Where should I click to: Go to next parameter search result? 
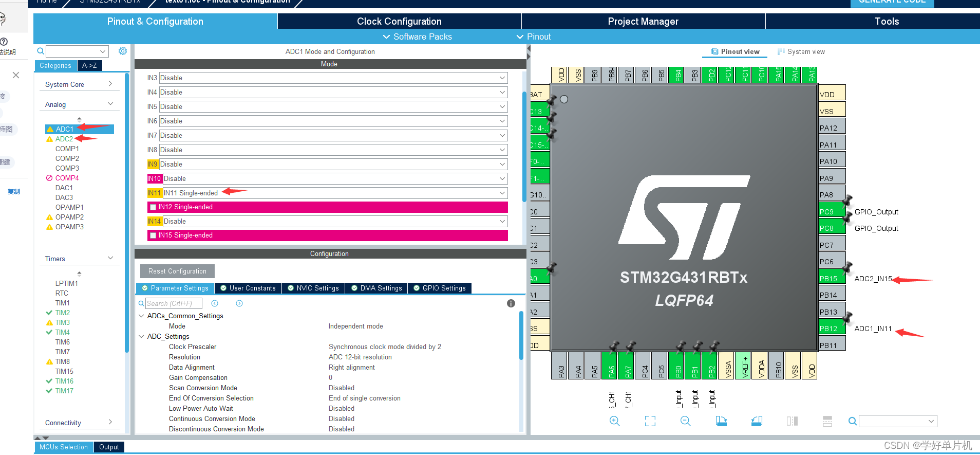[x=239, y=303]
